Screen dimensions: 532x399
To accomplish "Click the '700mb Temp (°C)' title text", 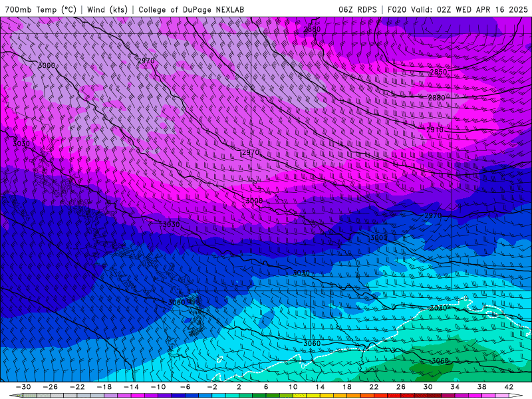I will point(41,9).
